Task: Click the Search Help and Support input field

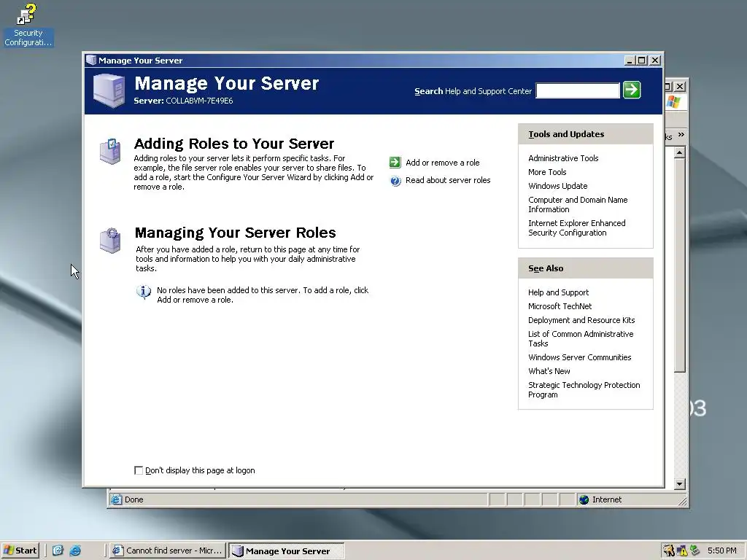Action: (578, 90)
